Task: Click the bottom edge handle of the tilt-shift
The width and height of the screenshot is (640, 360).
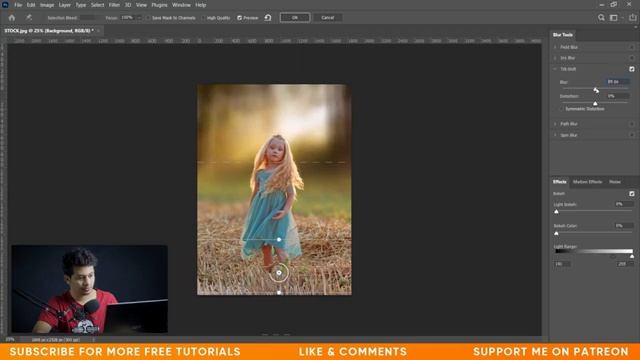Action: tap(279, 292)
